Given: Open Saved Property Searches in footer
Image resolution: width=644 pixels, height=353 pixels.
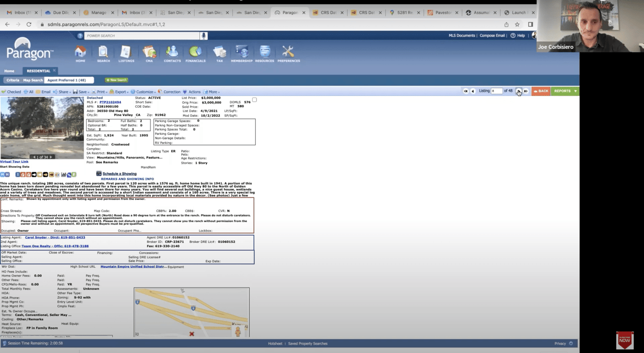Looking at the screenshot, I should coord(308,343).
